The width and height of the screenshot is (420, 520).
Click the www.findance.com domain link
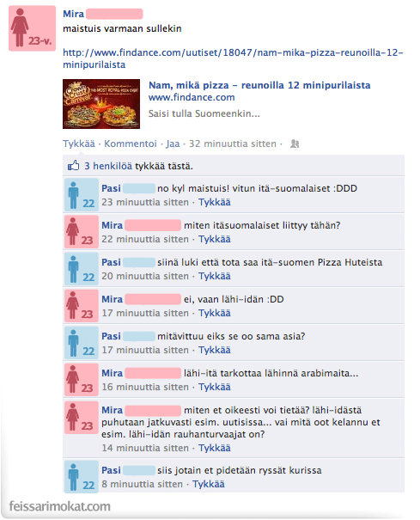192,97
